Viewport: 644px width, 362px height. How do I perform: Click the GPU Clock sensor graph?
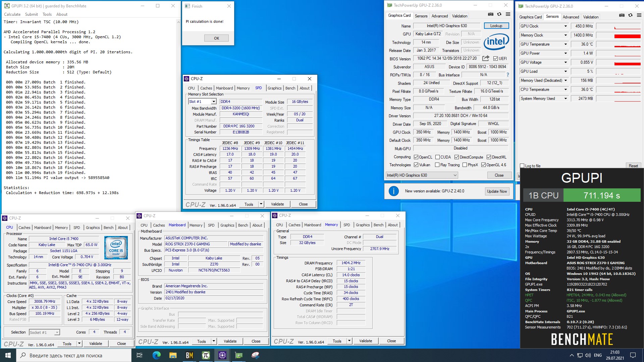click(x=619, y=26)
